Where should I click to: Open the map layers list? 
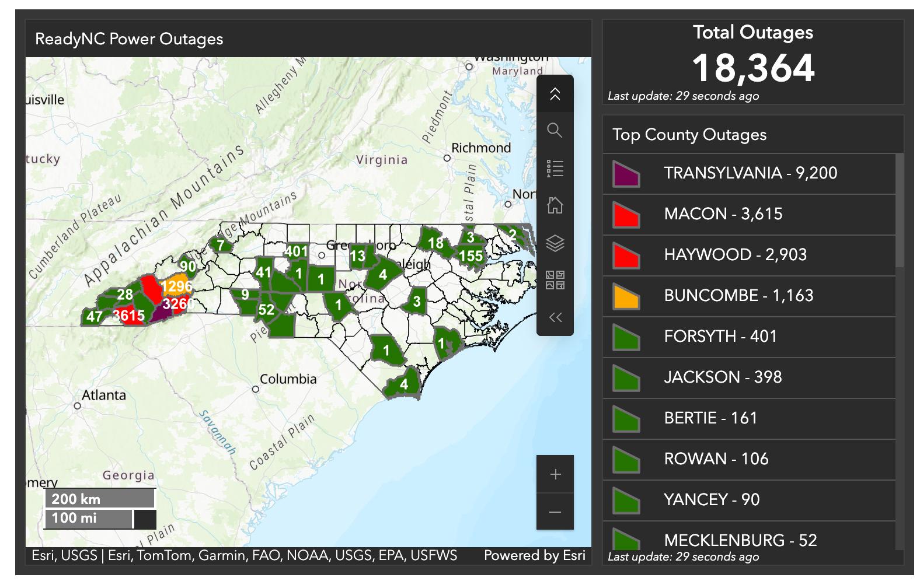tap(555, 243)
